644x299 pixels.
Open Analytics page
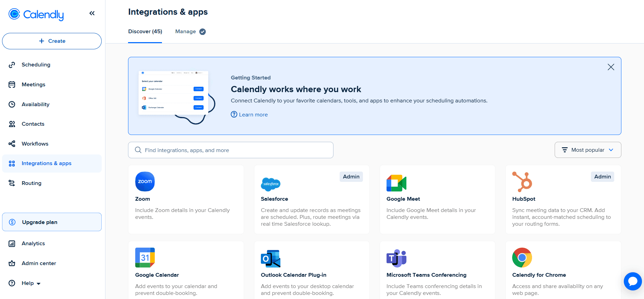click(52, 244)
